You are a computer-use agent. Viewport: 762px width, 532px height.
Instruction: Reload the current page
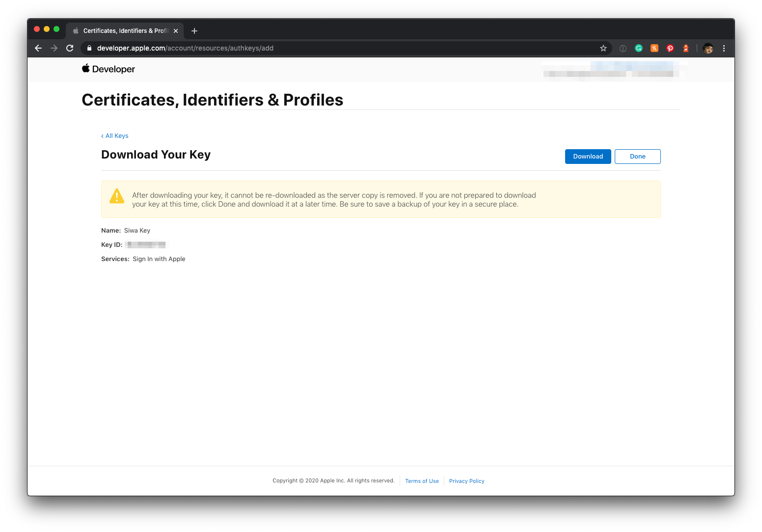click(x=70, y=48)
